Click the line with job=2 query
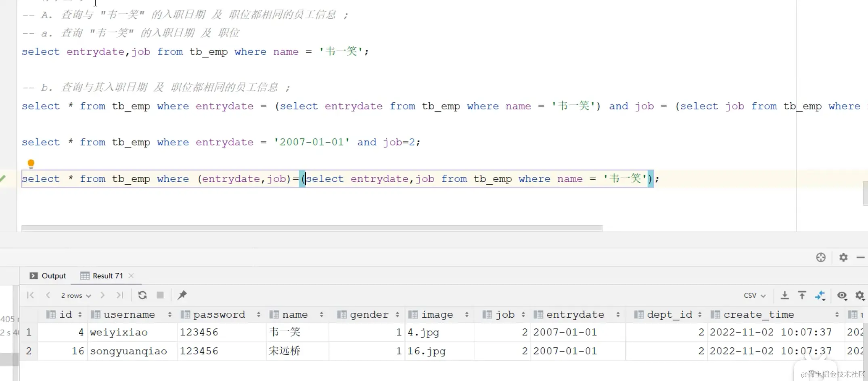Viewport: 868px width, 381px height. [221, 142]
